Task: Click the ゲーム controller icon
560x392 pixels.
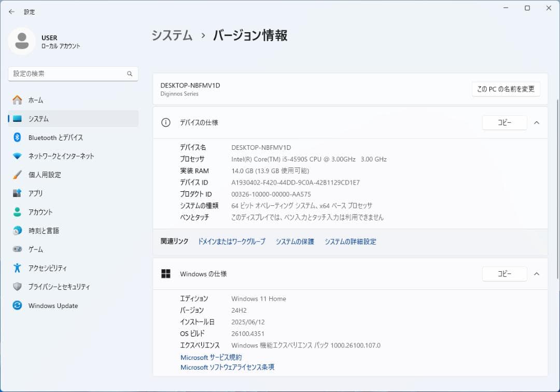Action: tap(17, 249)
